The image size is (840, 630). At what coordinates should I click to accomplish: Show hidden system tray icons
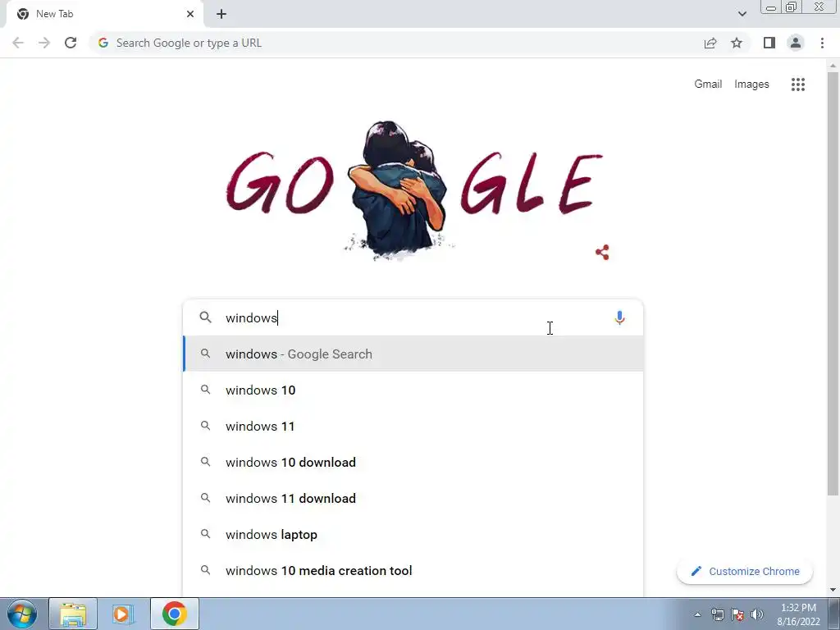697,614
